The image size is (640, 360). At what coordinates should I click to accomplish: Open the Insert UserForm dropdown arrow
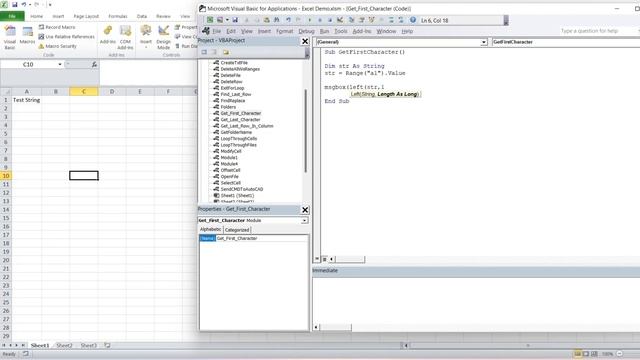pyautogui.click(x=227, y=20)
